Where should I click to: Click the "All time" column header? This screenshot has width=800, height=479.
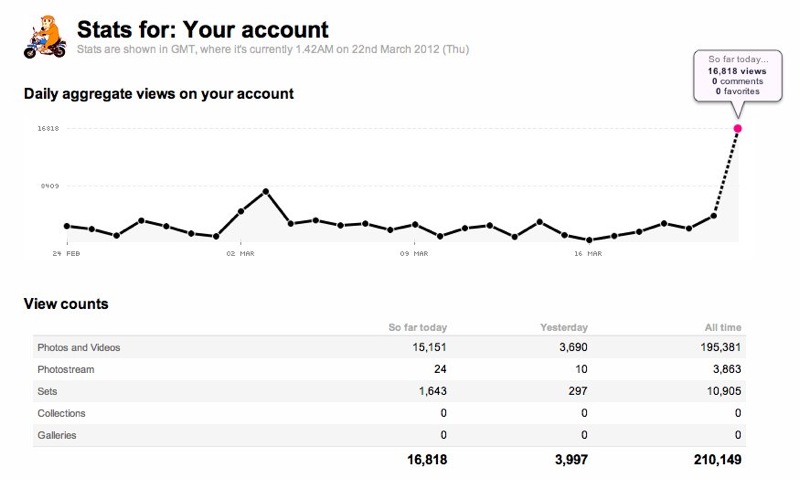pyautogui.click(x=722, y=327)
